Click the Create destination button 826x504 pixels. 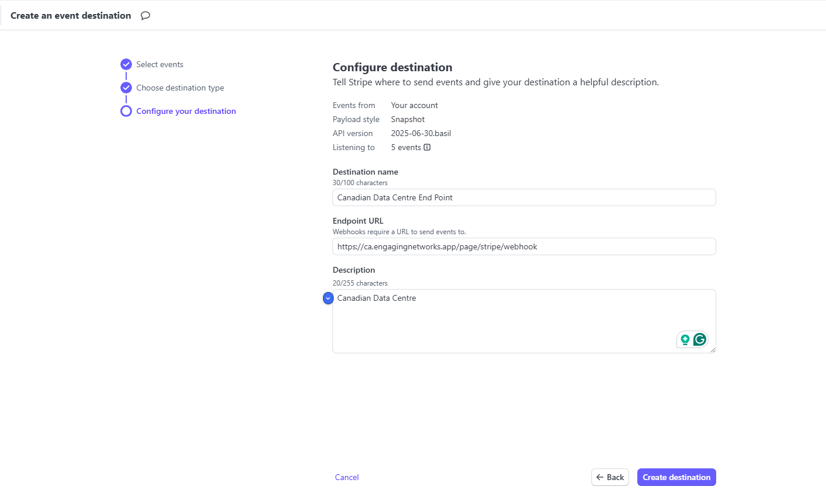(x=676, y=477)
